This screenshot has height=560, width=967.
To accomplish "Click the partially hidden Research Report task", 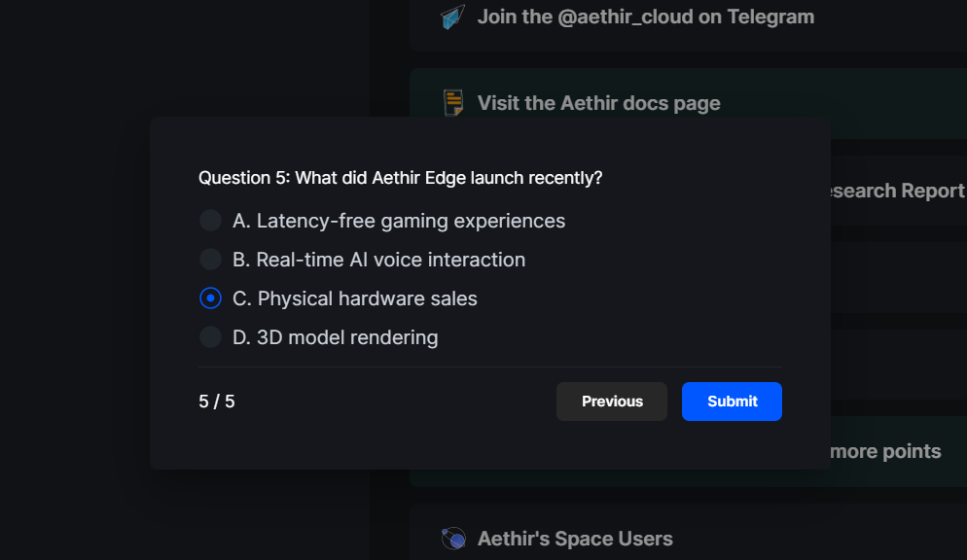I will click(898, 191).
